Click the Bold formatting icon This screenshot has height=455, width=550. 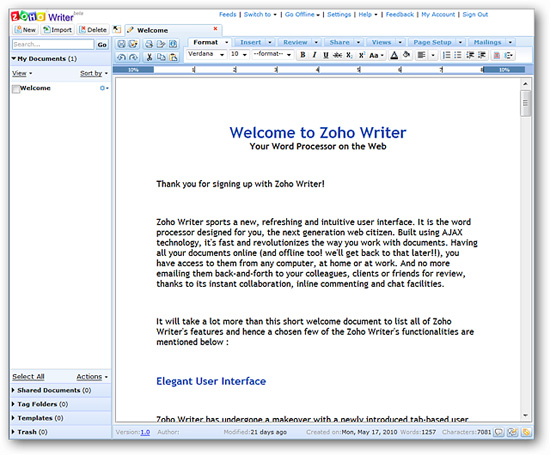303,55
